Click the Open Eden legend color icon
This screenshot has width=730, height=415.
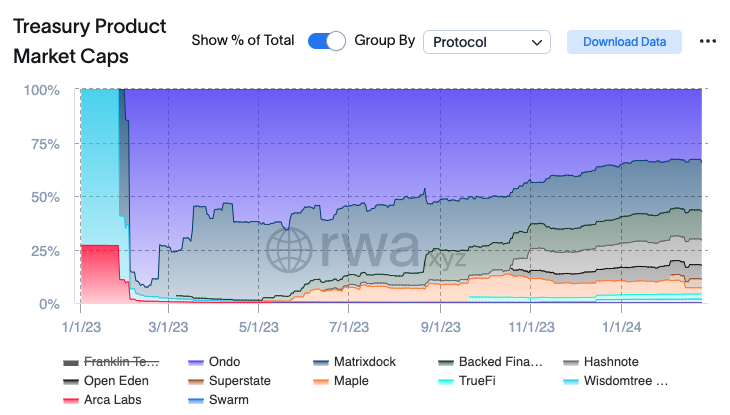(x=71, y=381)
